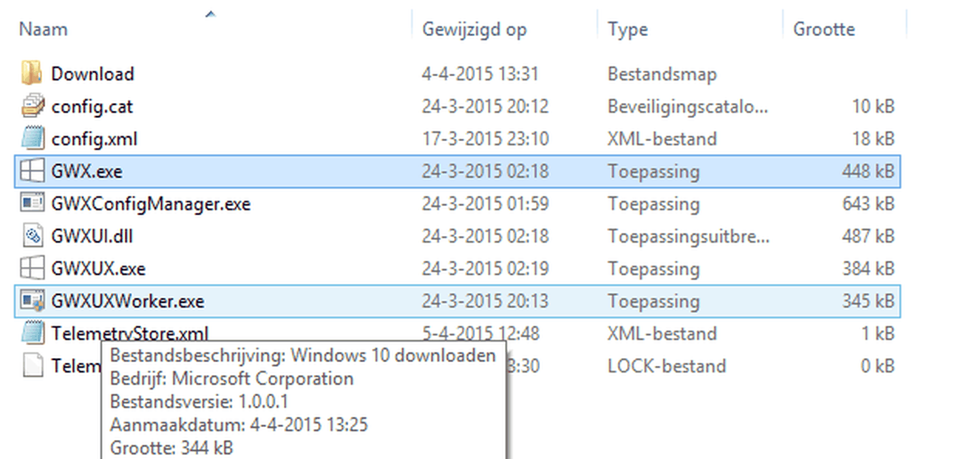This screenshot has width=980, height=459.
Task: Select the Download folder name
Action: point(92,73)
